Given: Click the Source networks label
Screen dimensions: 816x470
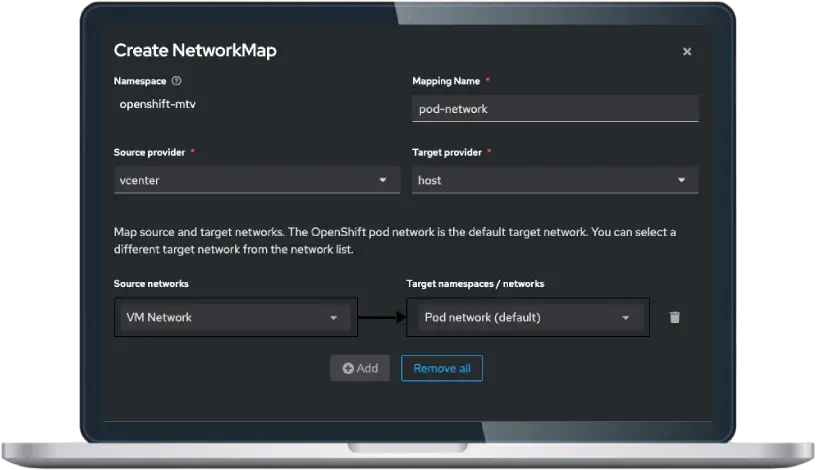Looking at the screenshot, I should (x=151, y=284).
